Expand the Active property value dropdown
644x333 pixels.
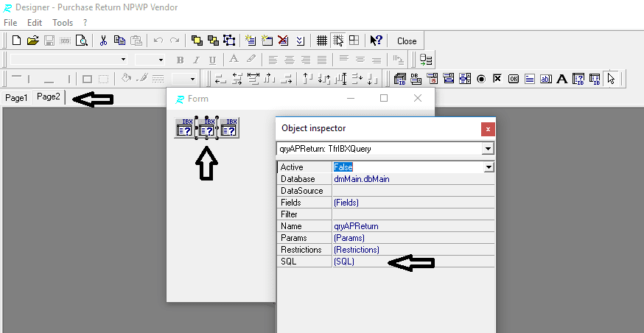(x=488, y=167)
